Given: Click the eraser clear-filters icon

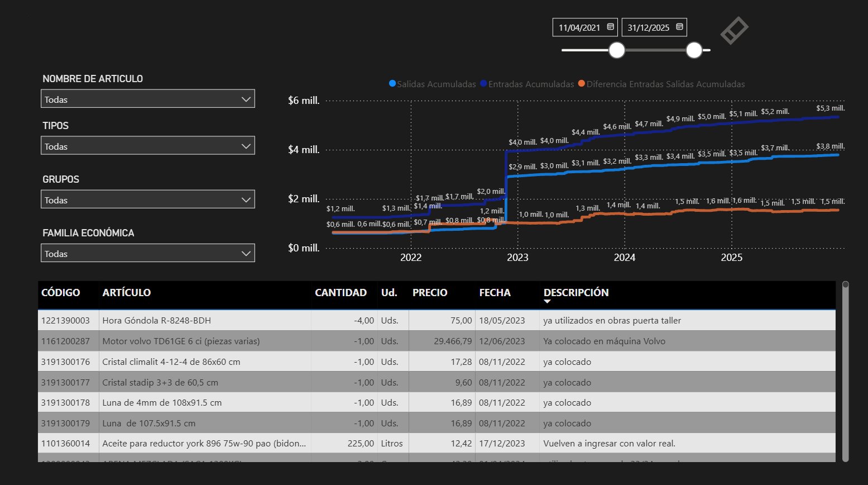Looking at the screenshot, I should (x=734, y=30).
